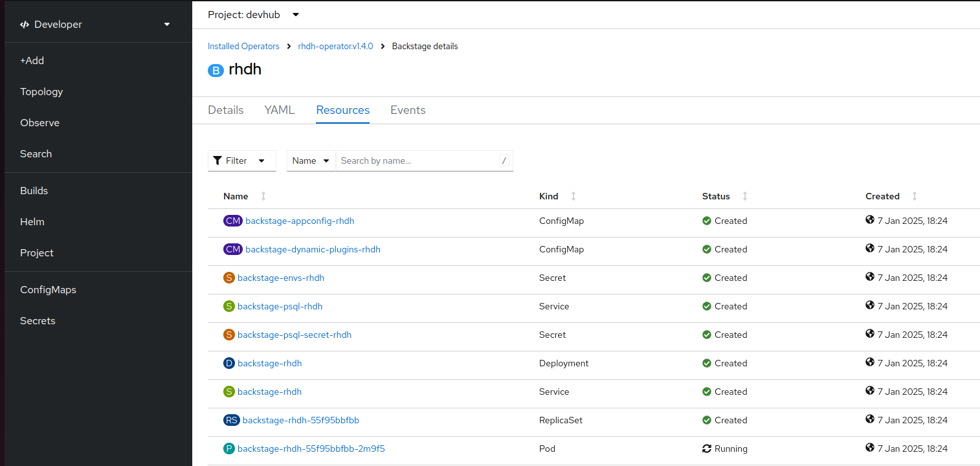Sort table by Kind column arrows
Screen dimensions: 980x466
point(574,196)
